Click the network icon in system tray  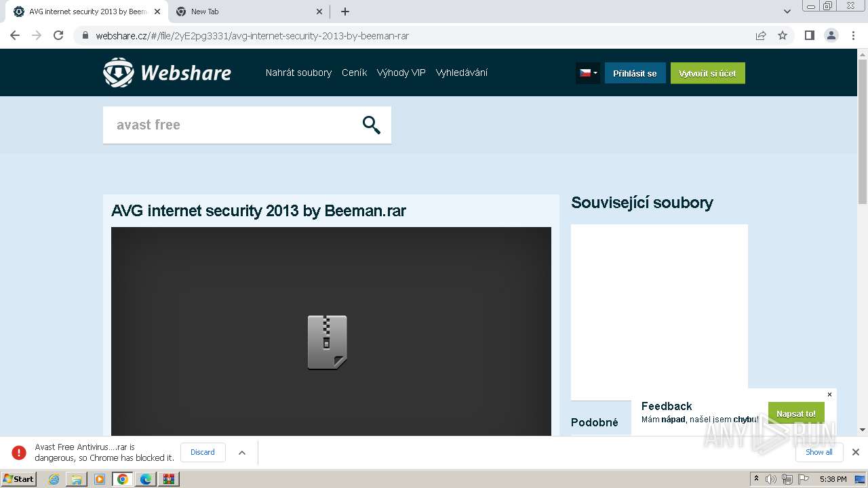pos(787,479)
